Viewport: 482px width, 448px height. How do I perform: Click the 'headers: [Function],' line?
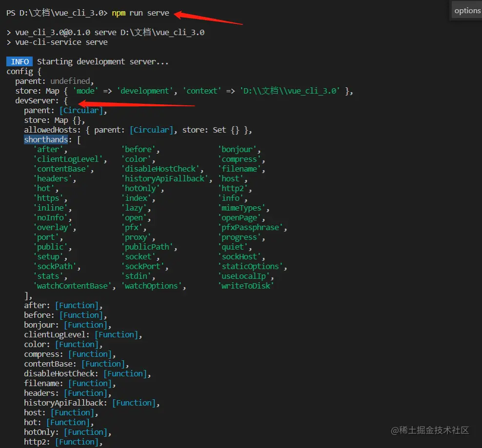coord(68,393)
